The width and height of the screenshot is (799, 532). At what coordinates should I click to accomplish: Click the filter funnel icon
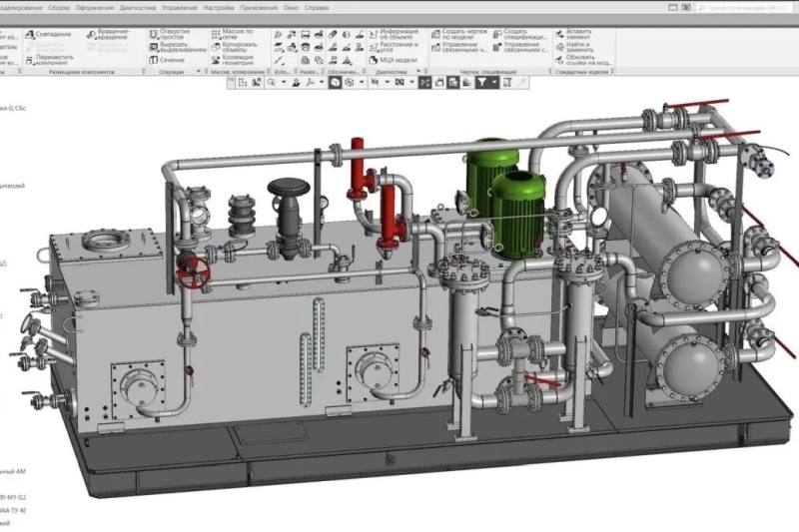481,82
